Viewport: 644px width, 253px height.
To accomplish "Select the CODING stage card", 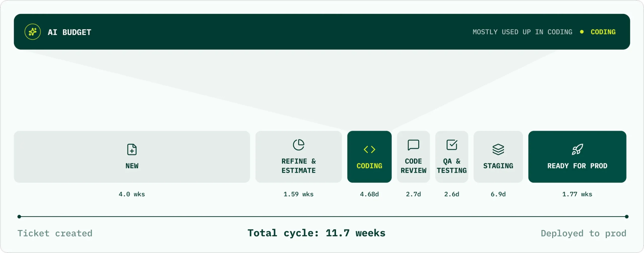I will click(369, 157).
